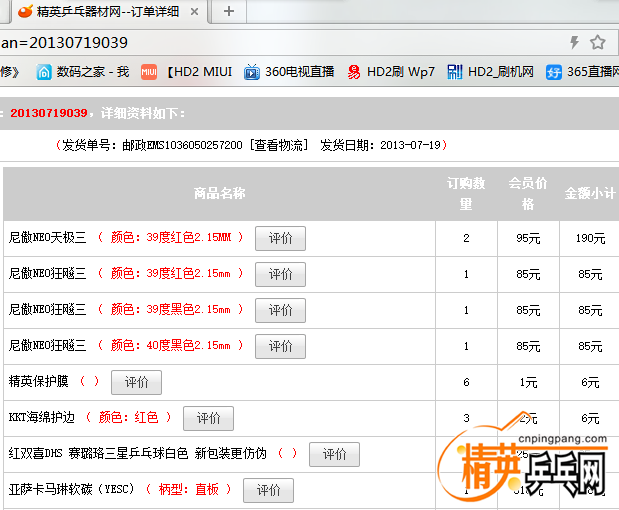Image resolution: width=619 pixels, height=510 pixels.
Task: Bookmark this page with the star icon
Action: 598,42
